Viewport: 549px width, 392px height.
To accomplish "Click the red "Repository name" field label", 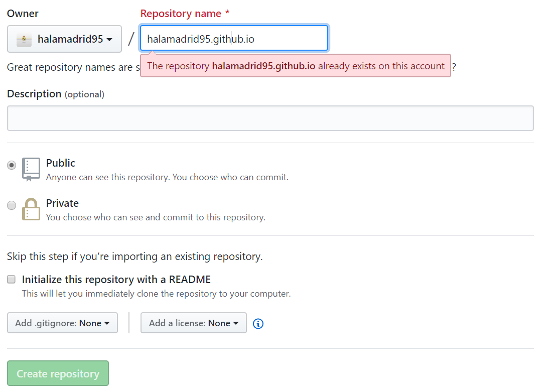I will pos(181,14).
